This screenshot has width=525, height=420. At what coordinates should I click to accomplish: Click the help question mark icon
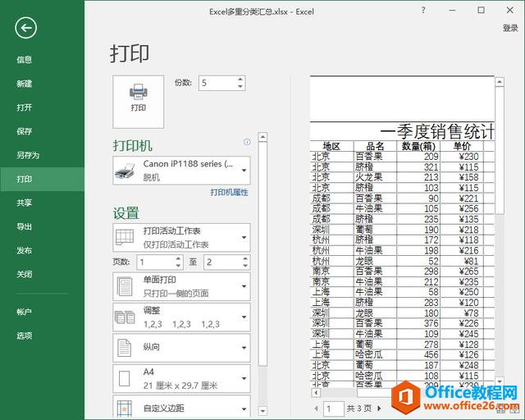click(423, 11)
